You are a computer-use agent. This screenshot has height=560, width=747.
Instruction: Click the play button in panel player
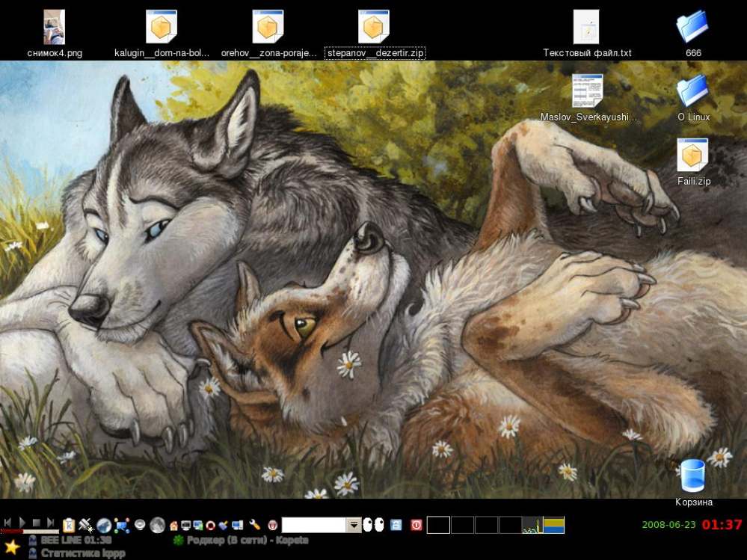pos(22,523)
